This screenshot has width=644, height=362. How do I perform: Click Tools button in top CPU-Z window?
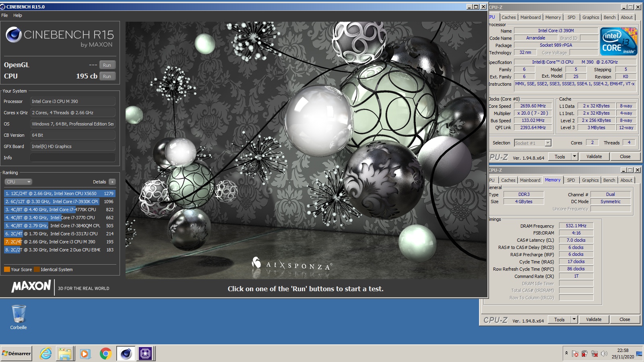(560, 157)
